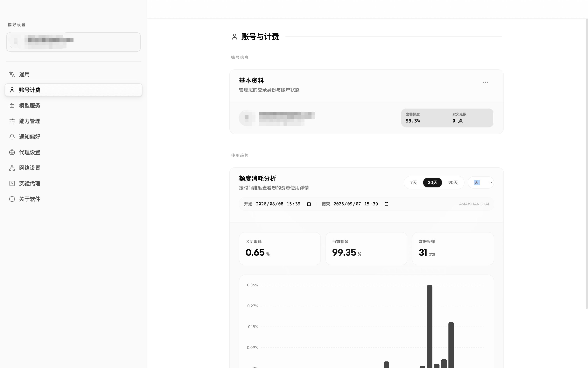Viewport: 588px width, 368px height.
Task: Click the person icon in 账号与计费 heading
Action: click(x=234, y=37)
